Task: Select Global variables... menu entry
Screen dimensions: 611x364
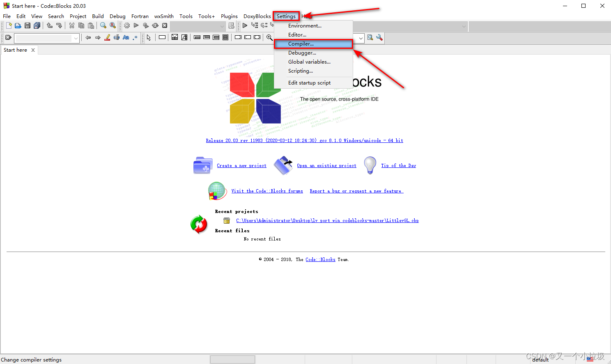Action: [313, 62]
